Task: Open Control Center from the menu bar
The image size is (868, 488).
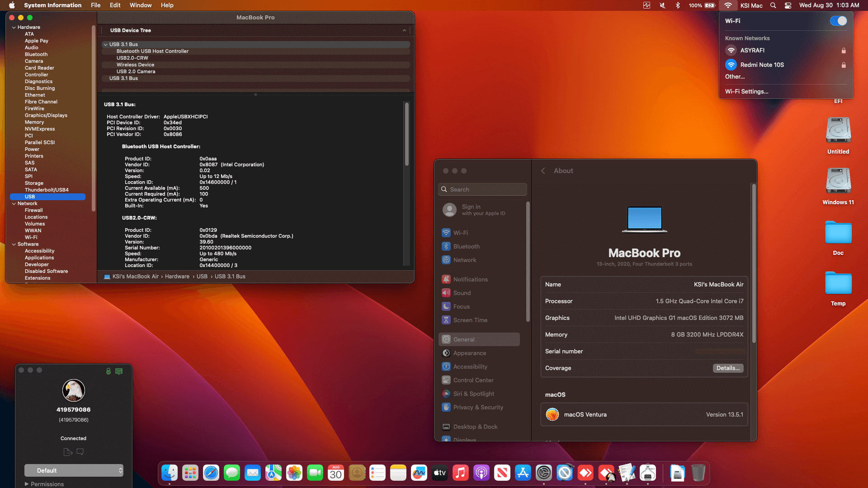Action: tap(788, 5)
